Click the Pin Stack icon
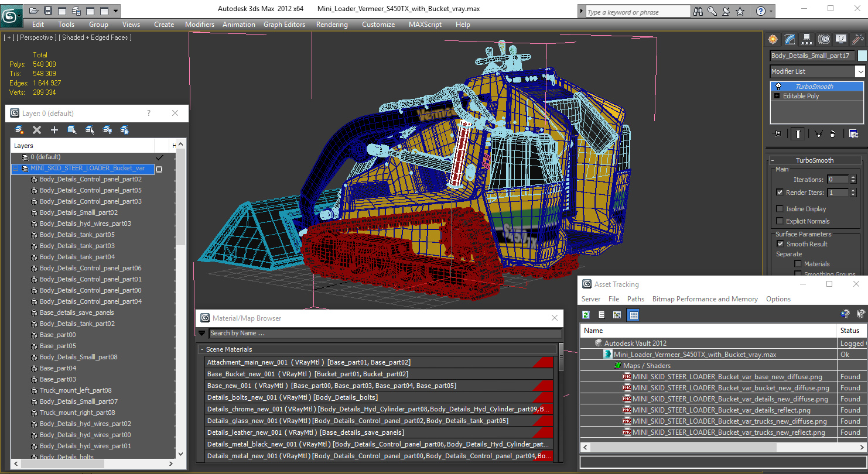The height and width of the screenshot is (474, 868). coord(778,134)
